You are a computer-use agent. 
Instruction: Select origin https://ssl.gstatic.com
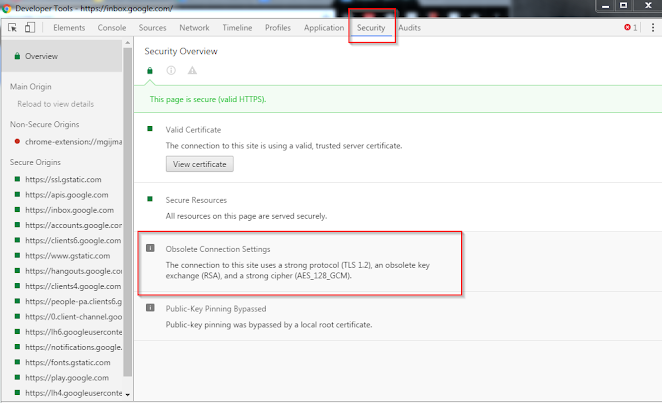tap(63, 179)
